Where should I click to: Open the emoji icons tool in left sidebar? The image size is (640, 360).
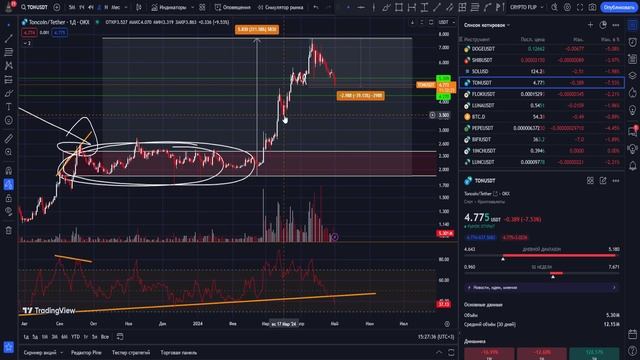coord(8,120)
